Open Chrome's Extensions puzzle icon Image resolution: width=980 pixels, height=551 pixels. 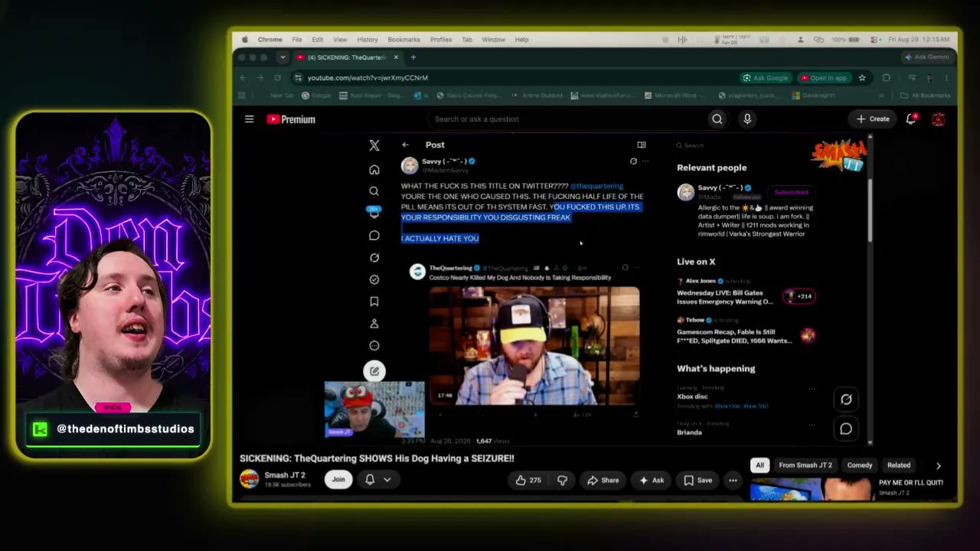(887, 77)
